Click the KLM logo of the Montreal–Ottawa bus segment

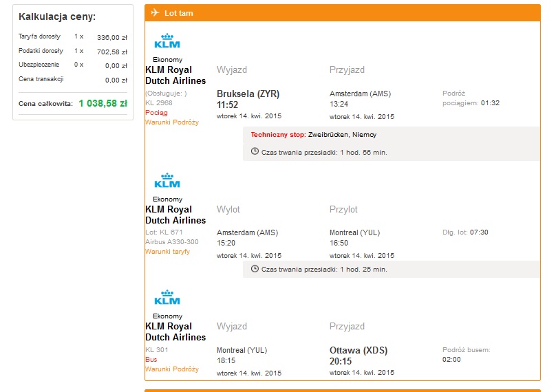167,297
